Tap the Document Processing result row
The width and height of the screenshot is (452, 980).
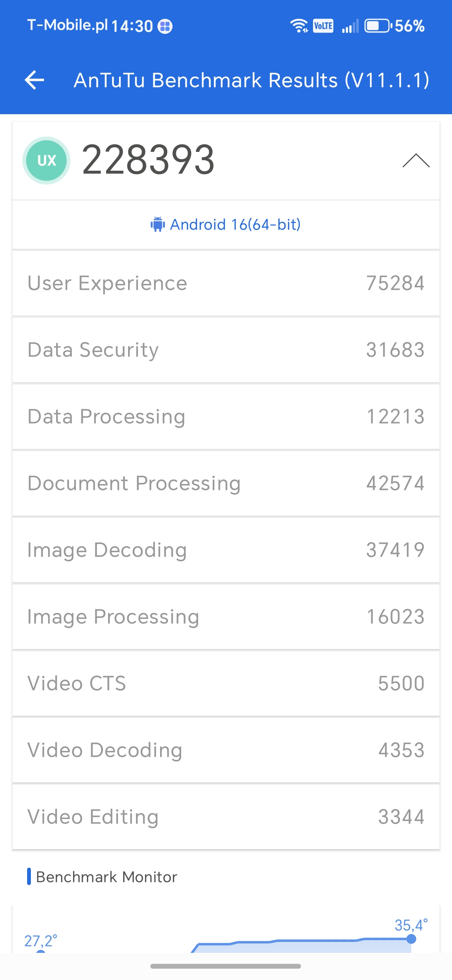point(226,484)
